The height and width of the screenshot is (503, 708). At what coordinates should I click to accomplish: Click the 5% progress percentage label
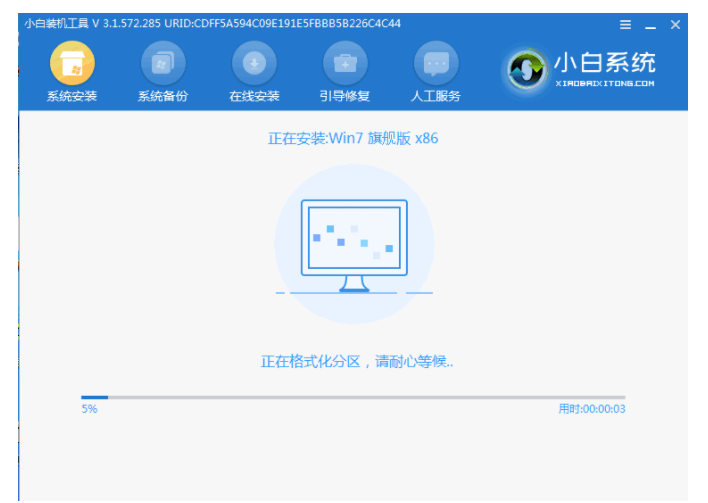89,409
